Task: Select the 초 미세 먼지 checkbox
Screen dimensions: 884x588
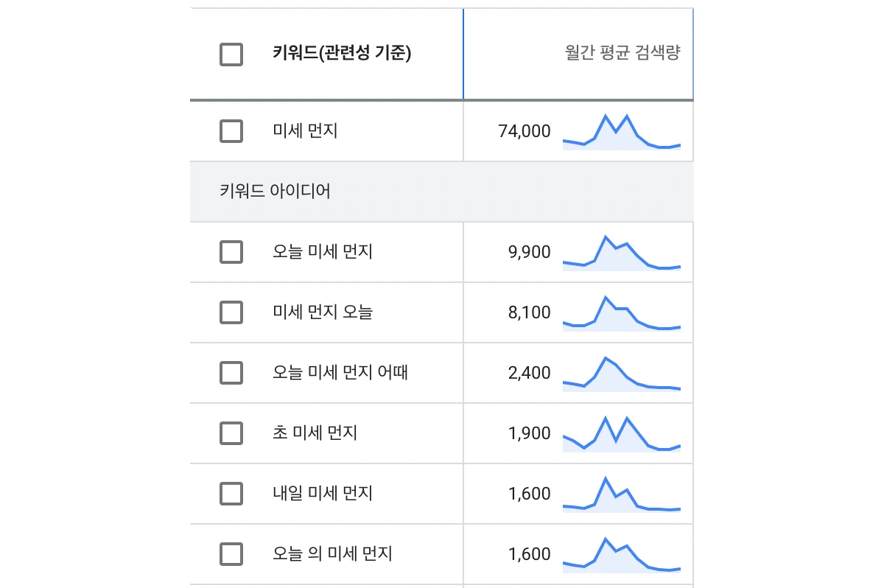Action: coord(231,433)
